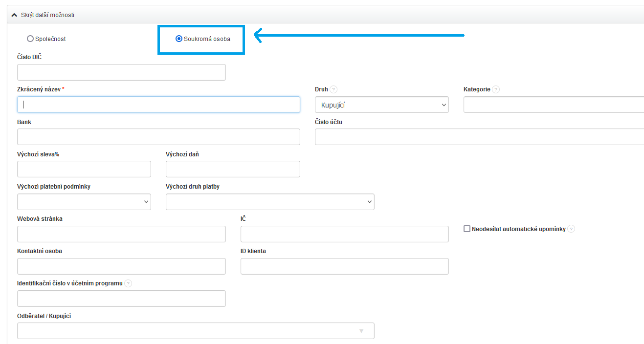
Task: Open the Odběratel / Kupující combo box
Action: tap(196, 331)
